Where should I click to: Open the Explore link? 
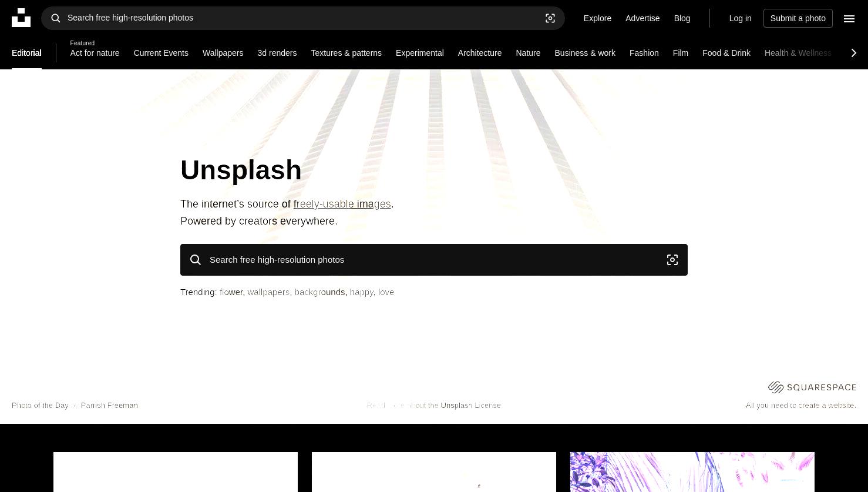pos(597,18)
